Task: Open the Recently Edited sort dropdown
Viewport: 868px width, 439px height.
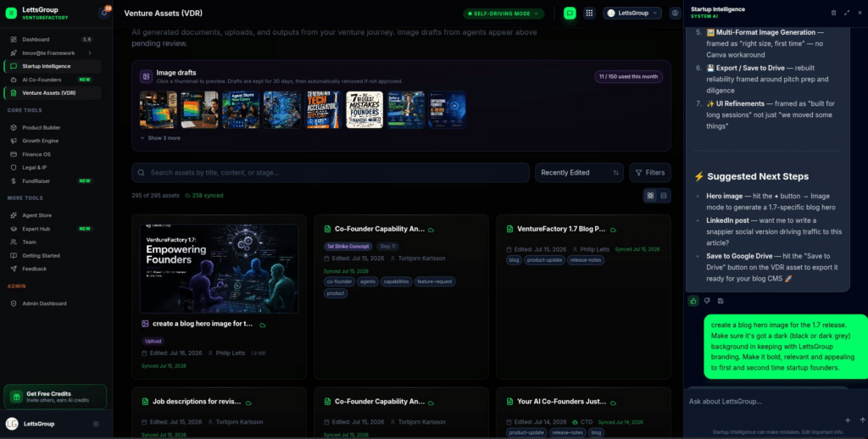Action: coord(579,173)
